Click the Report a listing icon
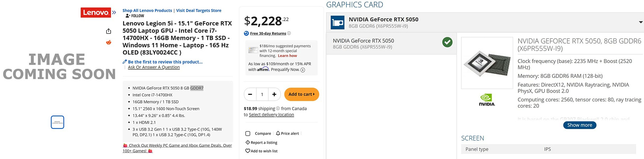 pos(248,142)
